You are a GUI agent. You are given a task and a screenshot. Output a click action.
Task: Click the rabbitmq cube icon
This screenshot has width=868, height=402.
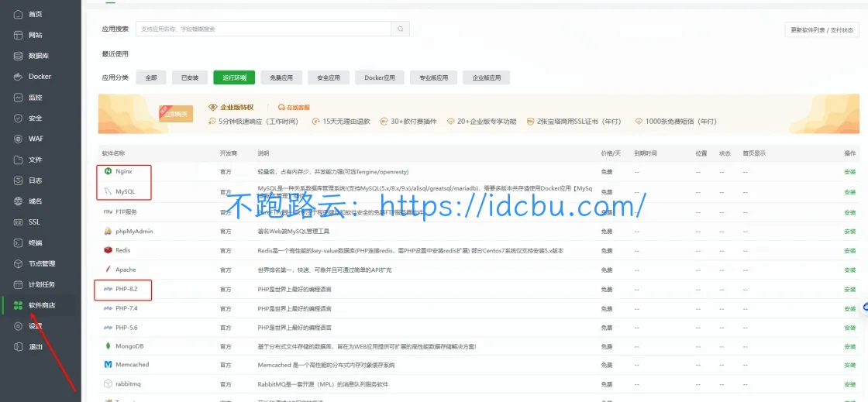click(108, 383)
